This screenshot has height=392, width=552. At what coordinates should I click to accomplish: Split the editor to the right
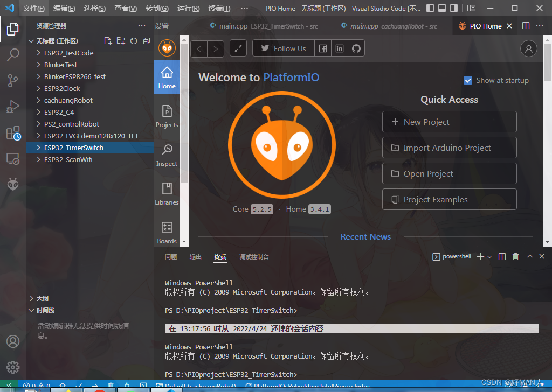[x=526, y=26]
